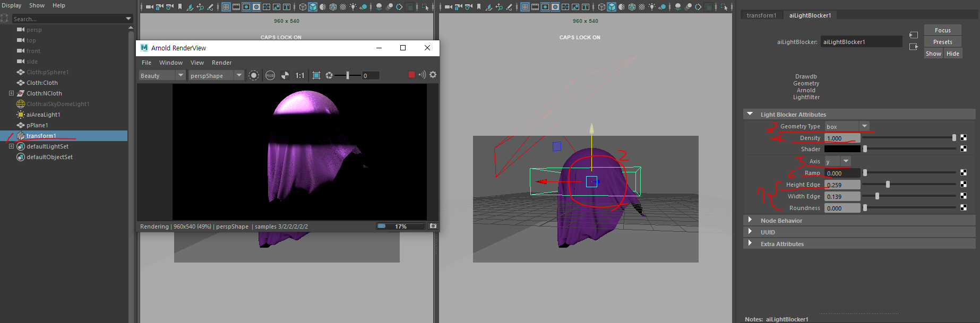Toggle Use Default Material in left viewport
Screen dimensions: 980x323
click(323, 7)
